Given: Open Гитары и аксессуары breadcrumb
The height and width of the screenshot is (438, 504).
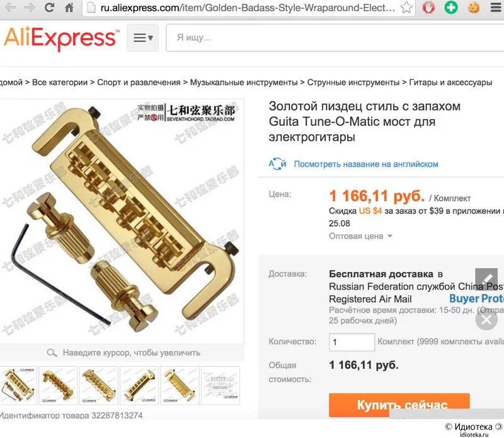Looking at the screenshot, I should tap(450, 82).
